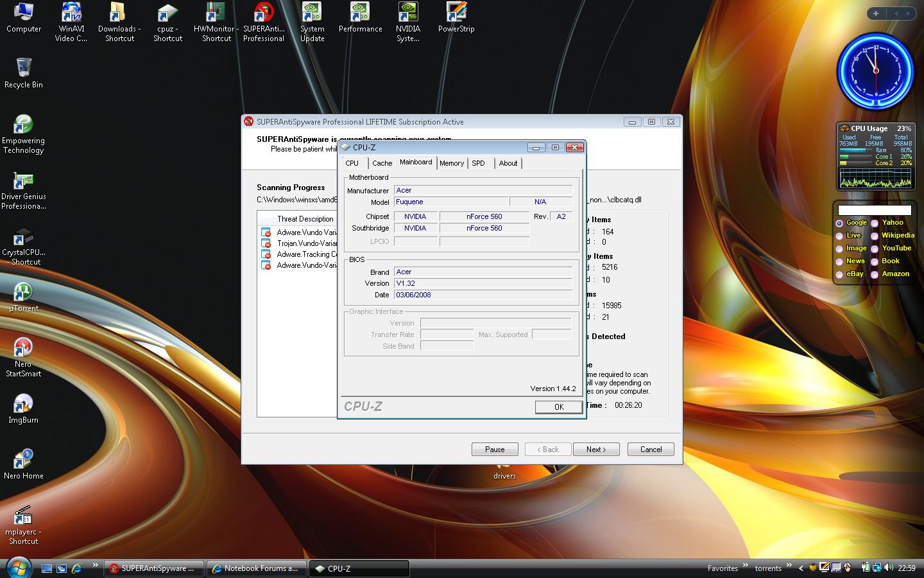Launch PowerStrip desktop icon

tap(456, 17)
